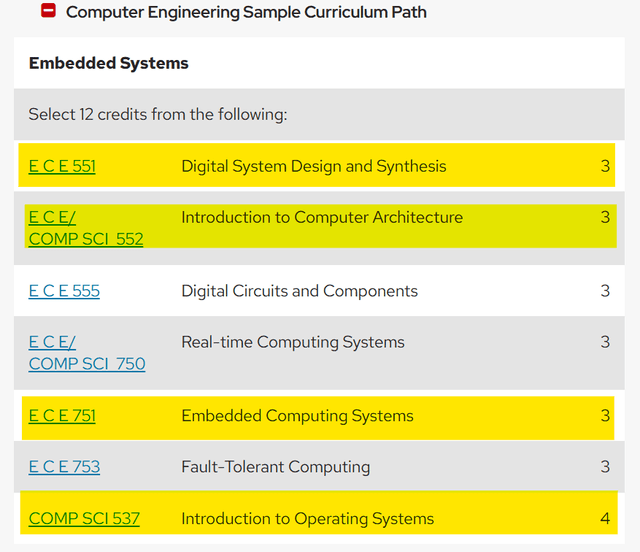Click the Embedded Systems table heading
The width and height of the screenshot is (640, 552).
pyautogui.click(x=108, y=63)
